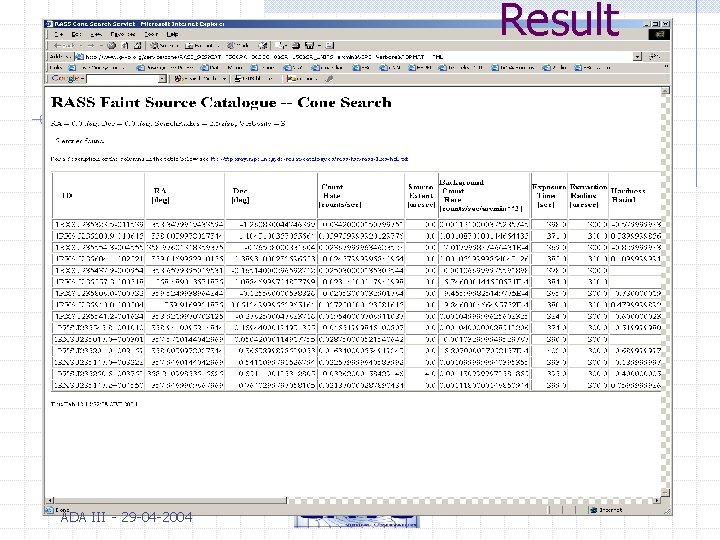This screenshot has height=540, width=720.
Task: Click the Internet zone icon in status bar
Action: click(x=593, y=510)
